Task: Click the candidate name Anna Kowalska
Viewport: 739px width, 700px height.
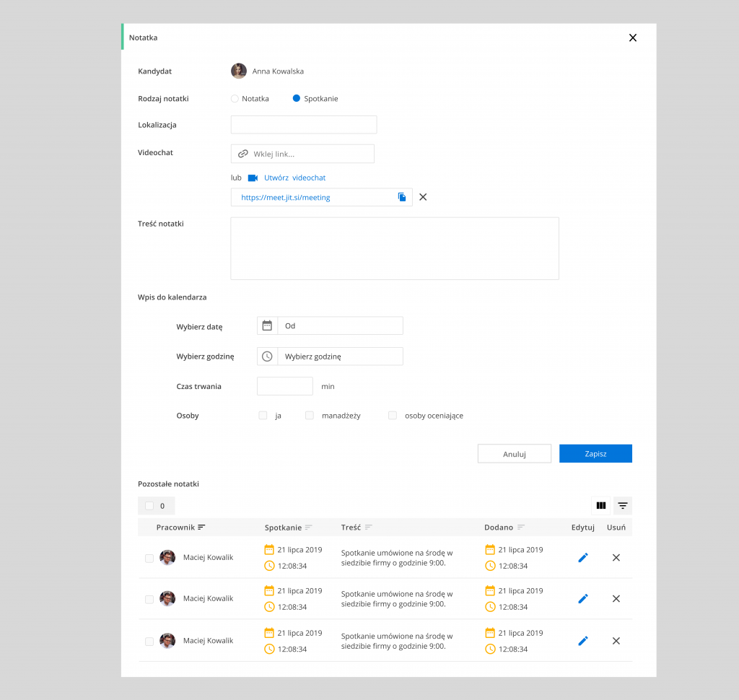Action: coord(278,71)
